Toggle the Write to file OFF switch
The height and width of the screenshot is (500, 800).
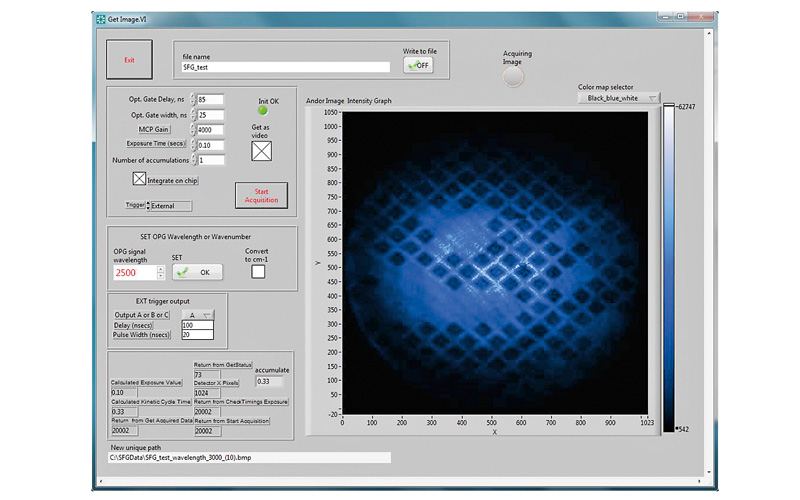click(418, 65)
